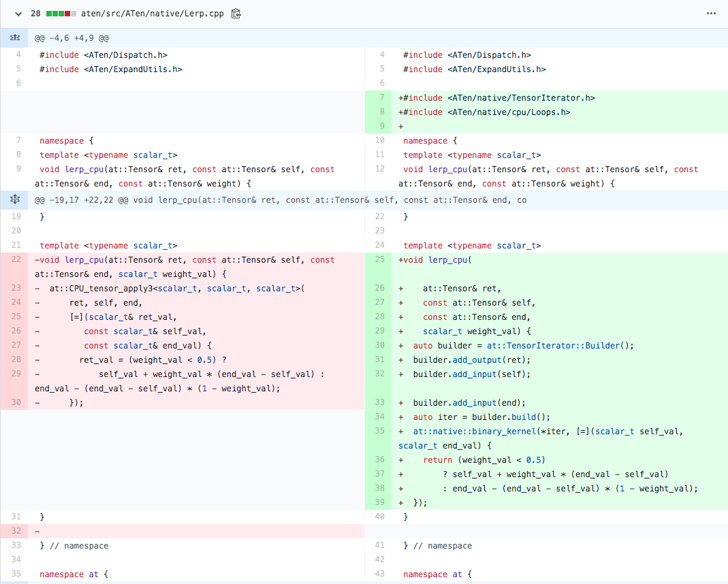Expand hidden lines above the first hunk
The width and height of the screenshot is (728, 584).
tap(14, 38)
